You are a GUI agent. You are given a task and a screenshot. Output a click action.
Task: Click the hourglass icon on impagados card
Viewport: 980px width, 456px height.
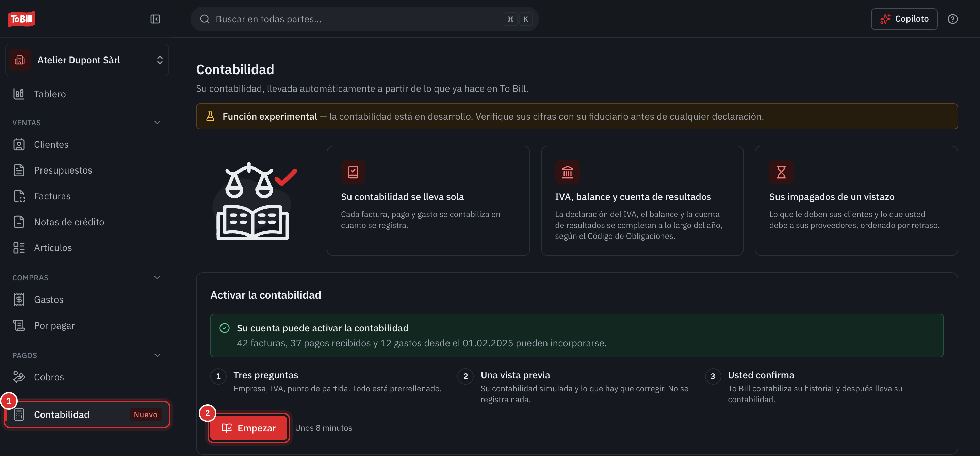click(x=781, y=172)
